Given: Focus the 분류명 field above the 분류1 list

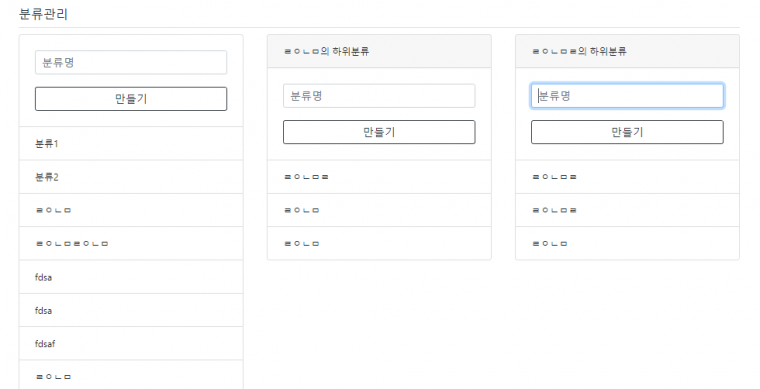Looking at the screenshot, I should 131,62.
